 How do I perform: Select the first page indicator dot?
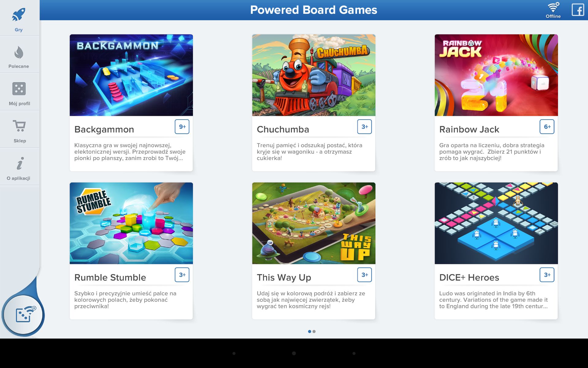pos(310,332)
